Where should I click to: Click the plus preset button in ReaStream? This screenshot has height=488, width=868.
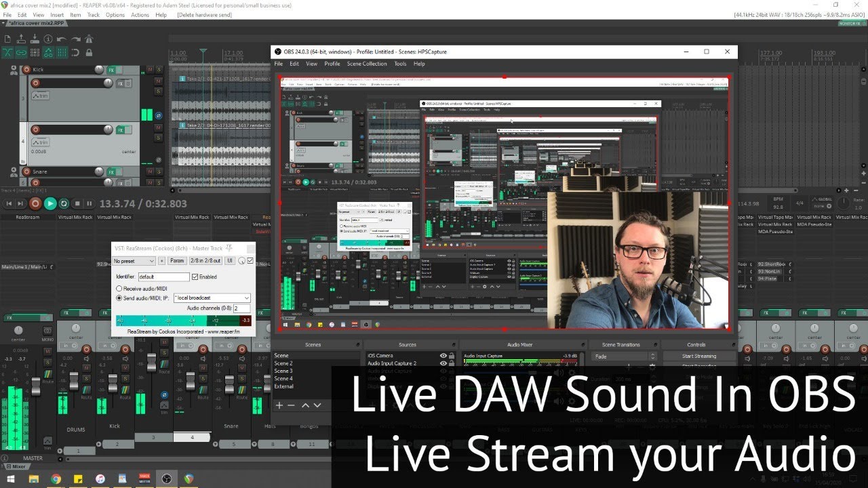point(161,261)
